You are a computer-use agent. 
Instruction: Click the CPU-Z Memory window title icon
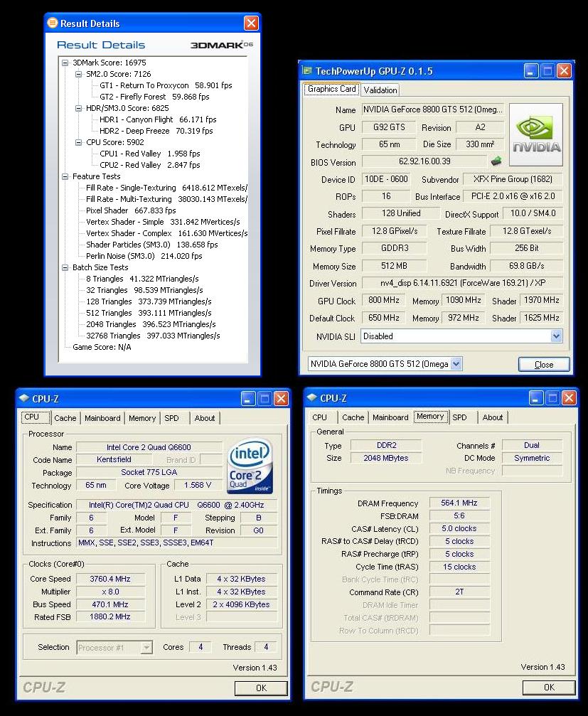[312, 397]
